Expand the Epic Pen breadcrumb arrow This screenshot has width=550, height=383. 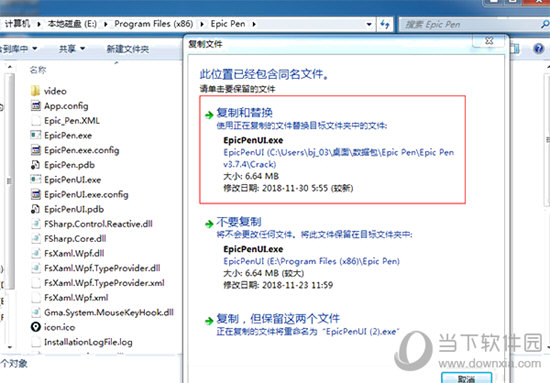(254, 24)
